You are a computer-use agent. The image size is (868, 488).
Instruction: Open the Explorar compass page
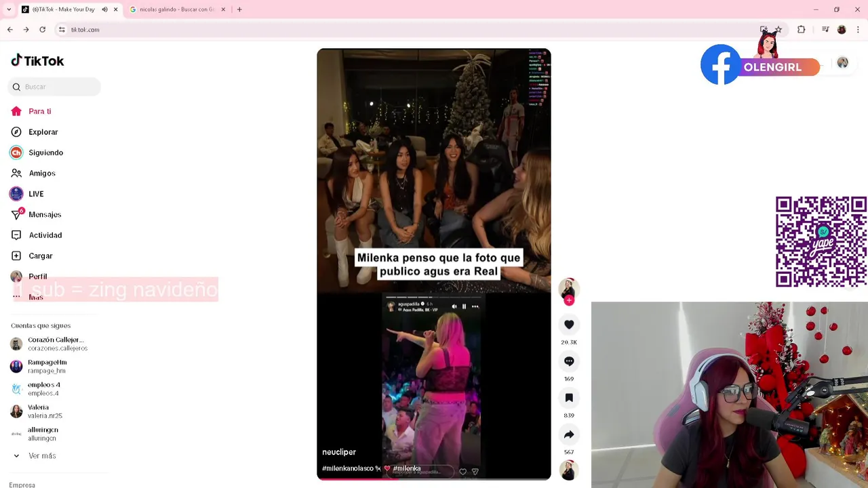click(x=35, y=132)
